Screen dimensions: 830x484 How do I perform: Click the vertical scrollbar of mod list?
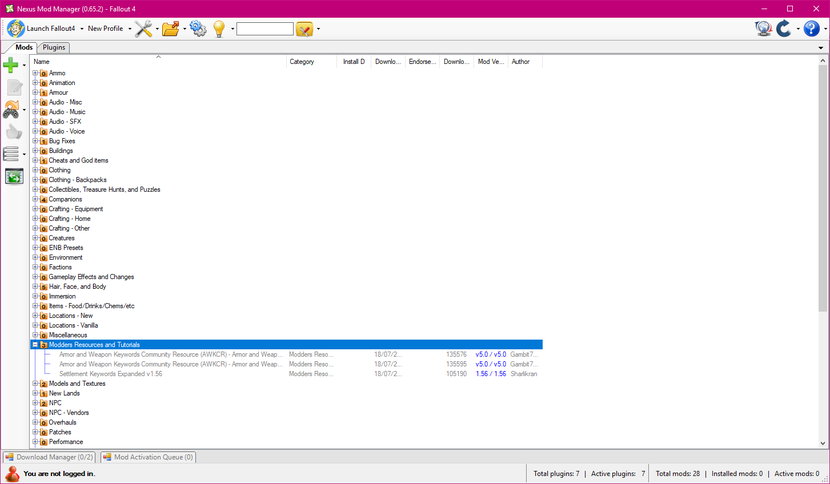point(823,188)
